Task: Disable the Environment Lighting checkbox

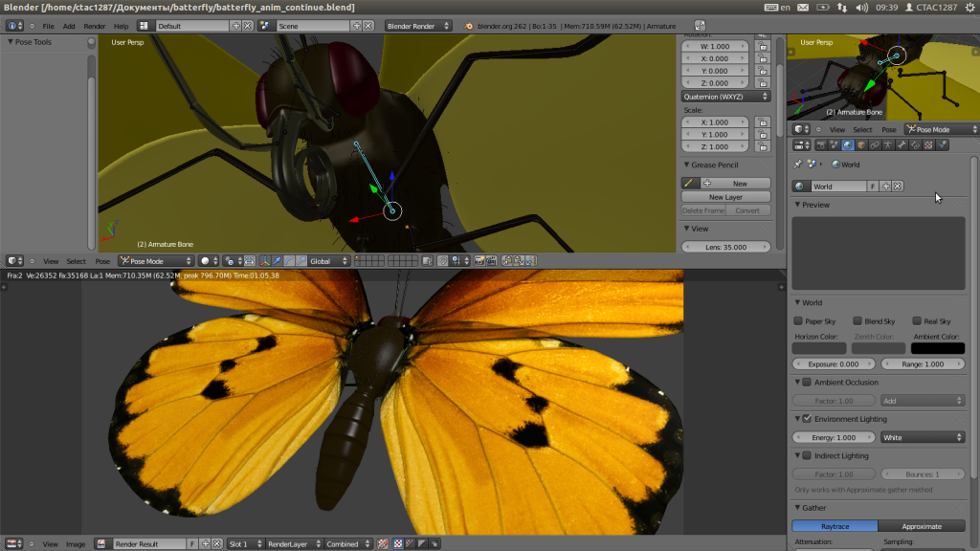Action: click(x=807, y=419)
